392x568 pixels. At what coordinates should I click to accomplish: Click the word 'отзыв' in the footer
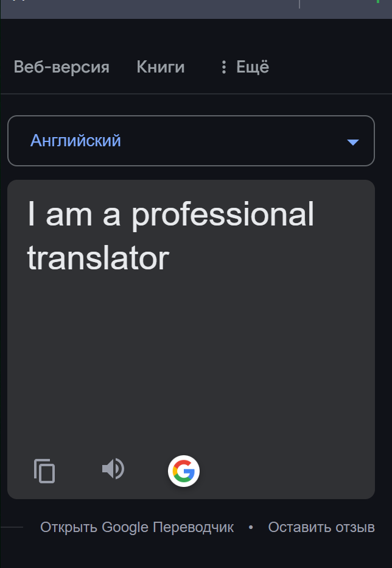(x=355, y=527)
